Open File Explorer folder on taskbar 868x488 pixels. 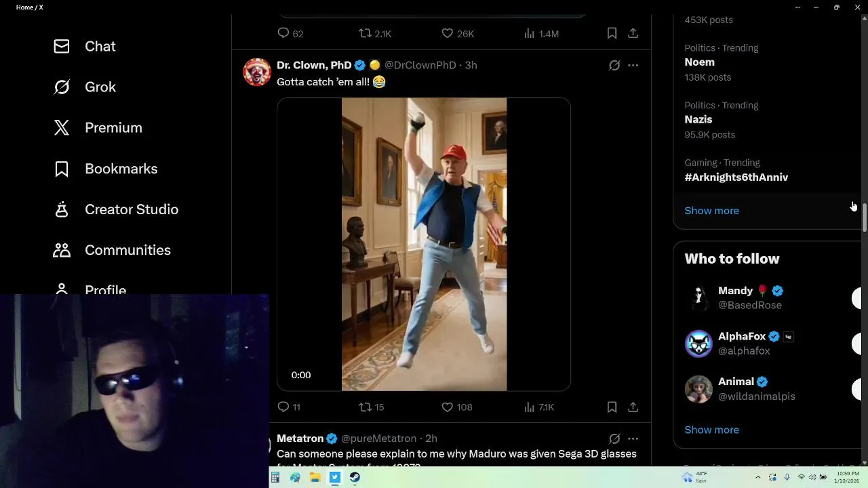coord(315,478)
